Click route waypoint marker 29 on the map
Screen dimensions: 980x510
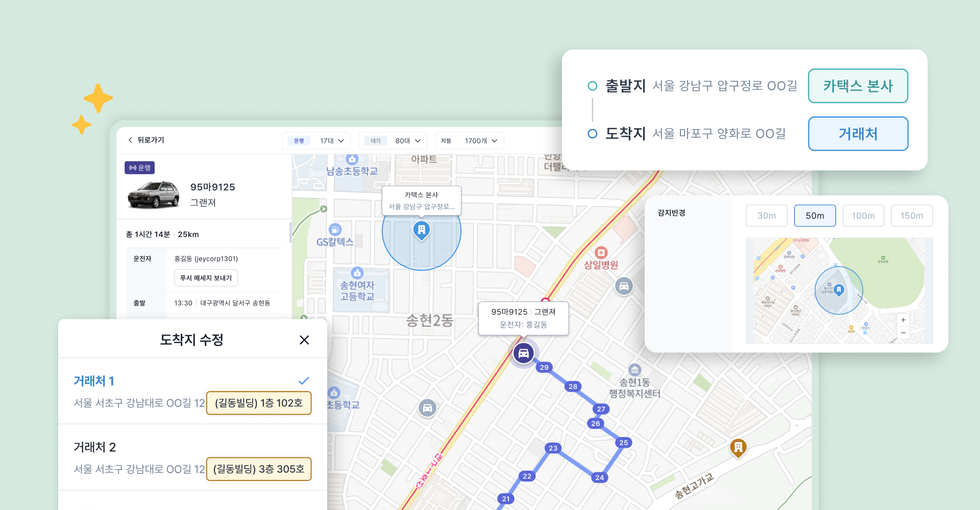point(544,367)
